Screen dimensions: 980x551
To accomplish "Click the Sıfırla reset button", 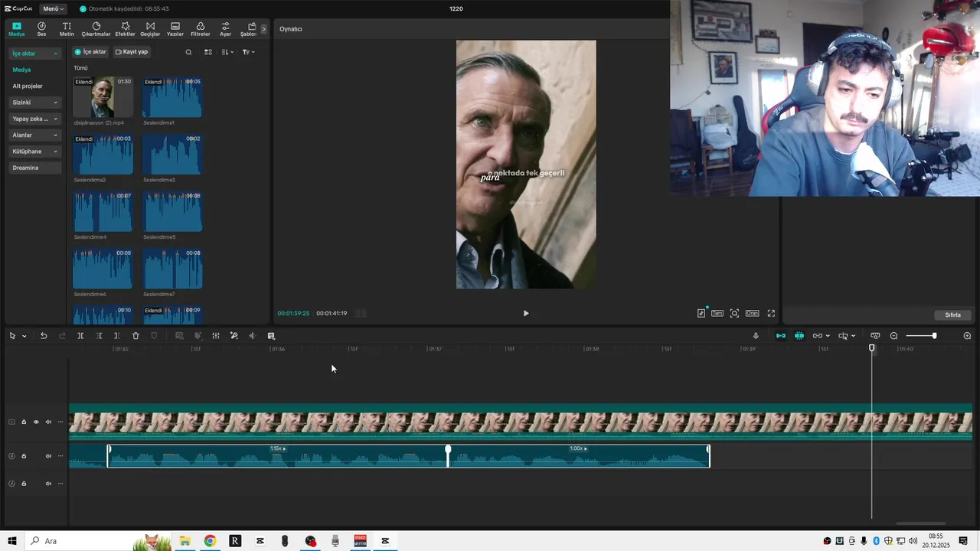I will (953, 315).
